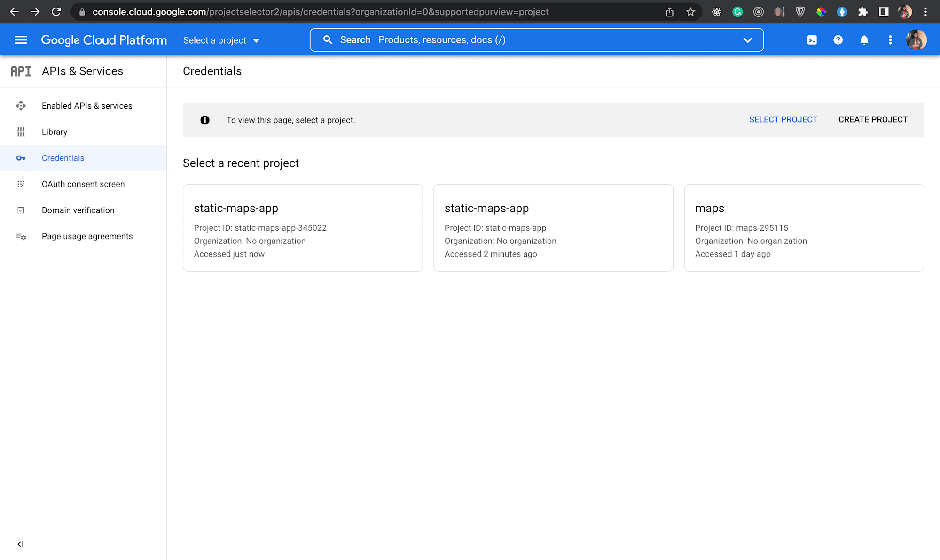This screenshot has height=560, width=940.
Task: Click the share page icon in address bar
Action: [669, 12]
